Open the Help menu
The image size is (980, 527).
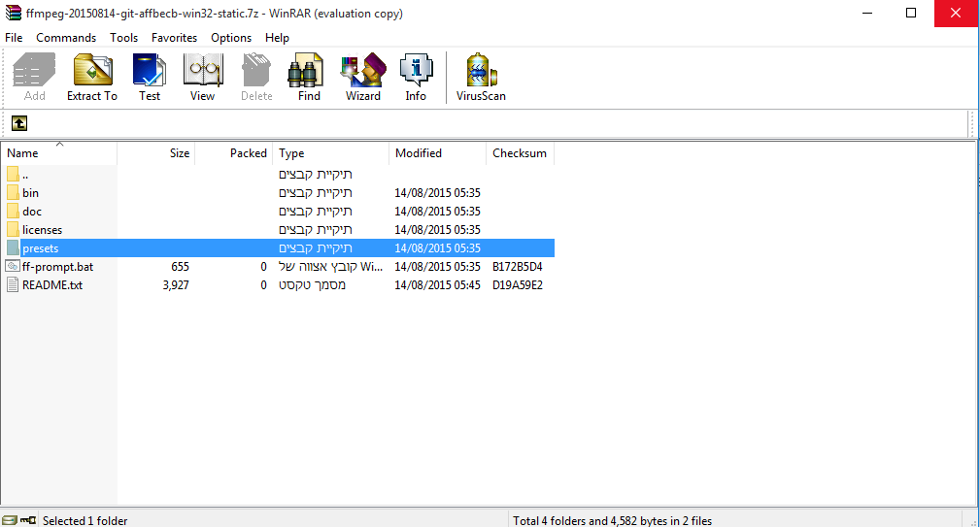[x=277, y=38]
